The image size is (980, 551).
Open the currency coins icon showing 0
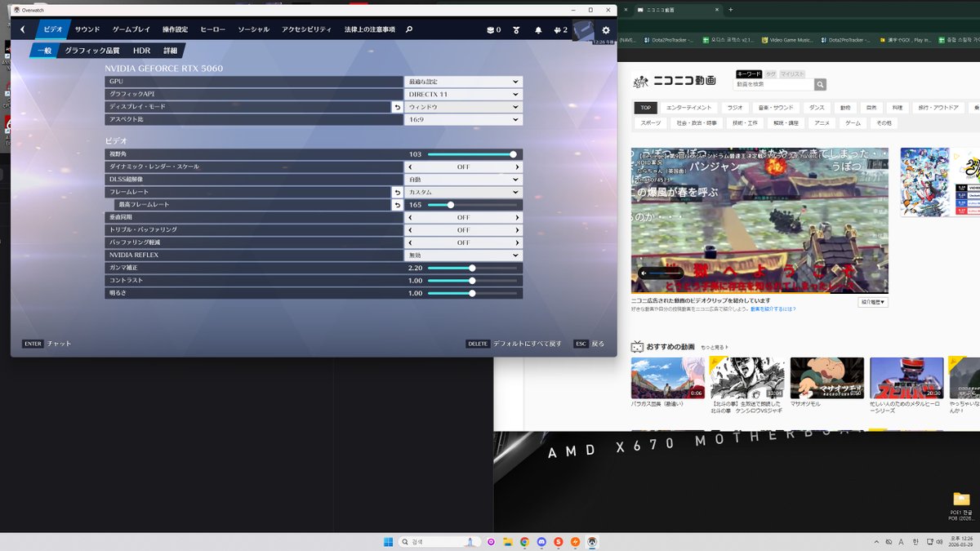pyautogui.click(x=493, y=30)
